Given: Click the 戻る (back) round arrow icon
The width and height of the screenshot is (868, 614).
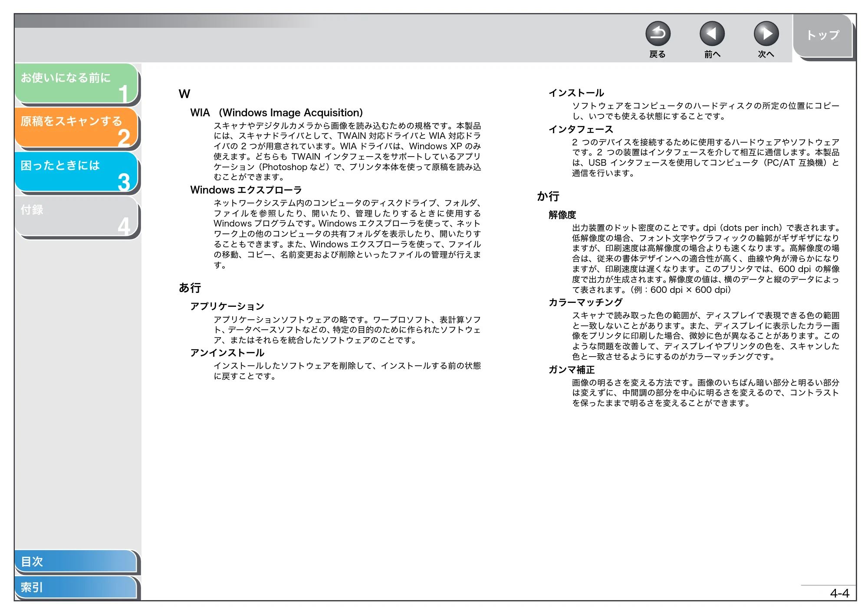Looking at the screenshot, I should [658, 34].
